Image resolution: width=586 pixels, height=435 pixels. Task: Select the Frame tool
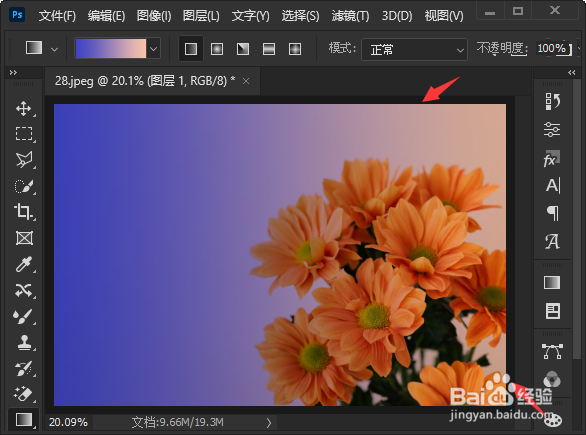24,238
